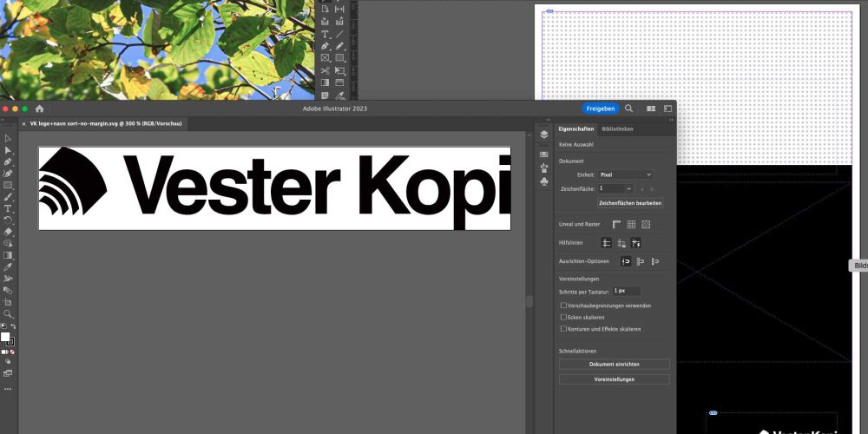Image resolution: width=868 pixels, height=434 pixels.
Task: Click Dokument einrichten button
Action: tap(614, 365)
